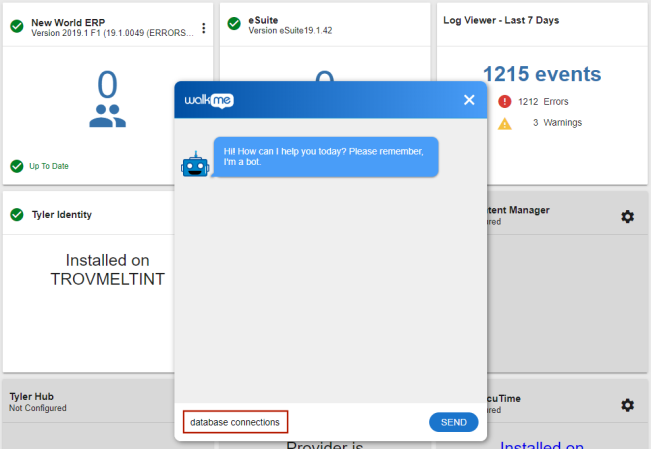Screen dimensions: 651x449
Task: Click the yellow Warnings triangle icon
Action: (504, 123)
